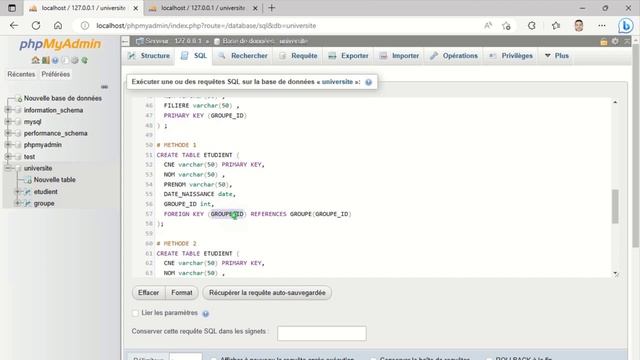Open the tab actions menu icon
The height and width of the screenshot is (360, 640).
click(x=12, y=8)
